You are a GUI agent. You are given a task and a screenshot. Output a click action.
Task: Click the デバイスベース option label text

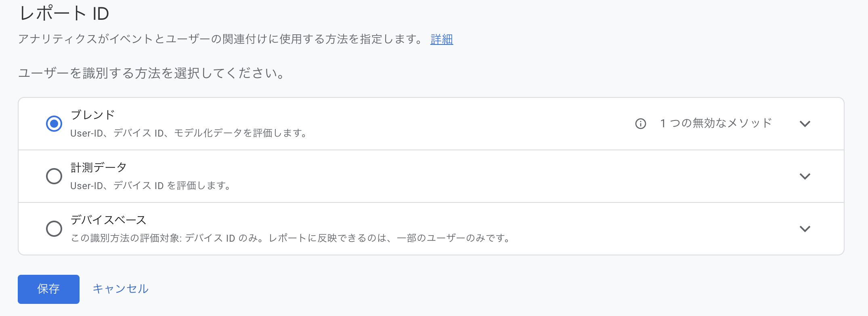pos(108,219)
